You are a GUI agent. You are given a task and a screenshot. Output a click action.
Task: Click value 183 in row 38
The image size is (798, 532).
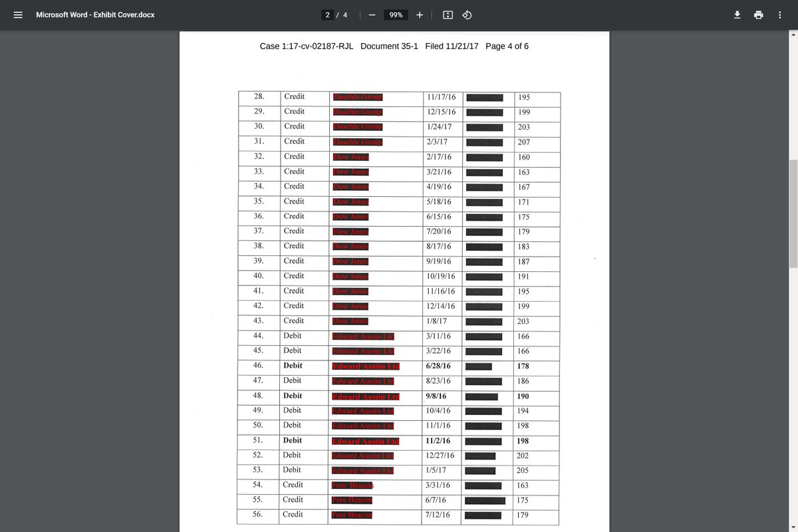click(524, 247)
